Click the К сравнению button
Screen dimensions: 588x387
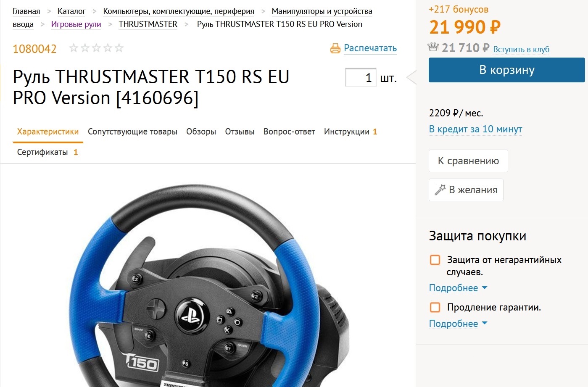click(x=468, y=161)
